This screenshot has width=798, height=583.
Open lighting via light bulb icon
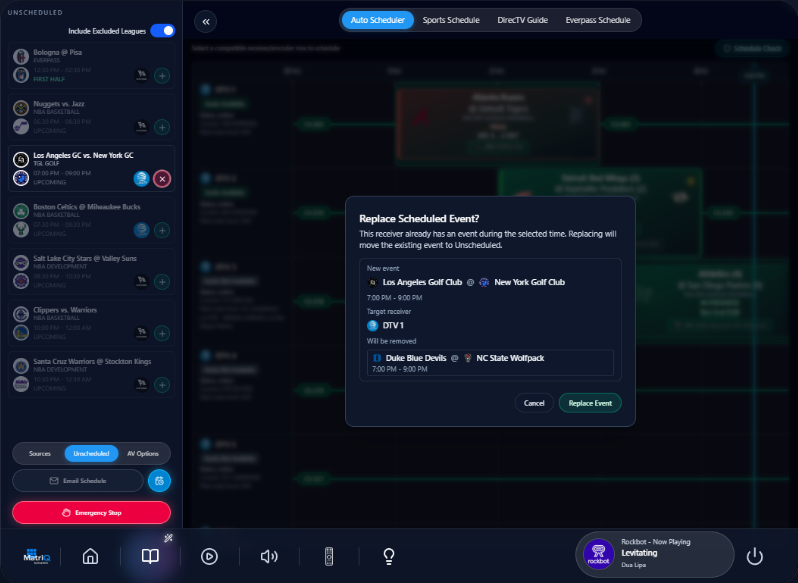click(389, 557)
